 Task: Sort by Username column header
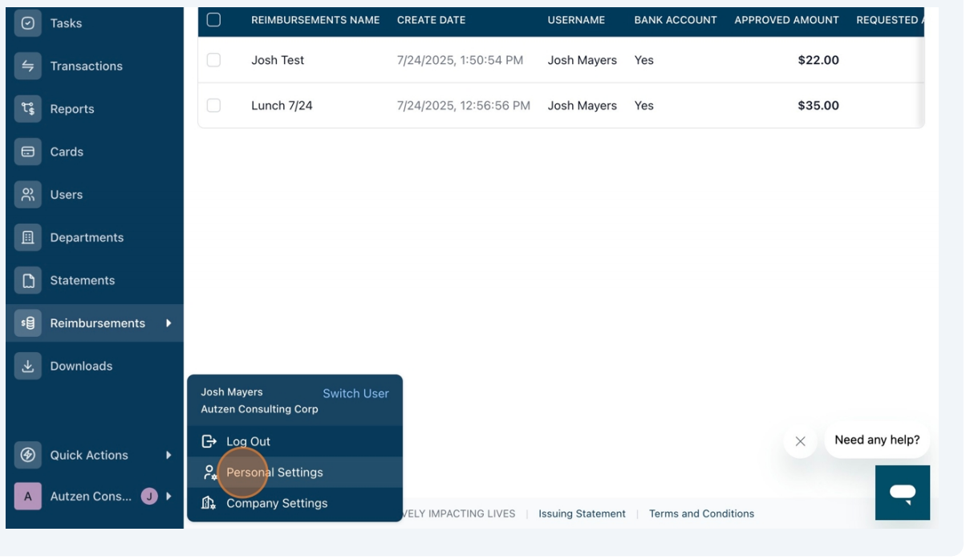[x=576, y=20]
